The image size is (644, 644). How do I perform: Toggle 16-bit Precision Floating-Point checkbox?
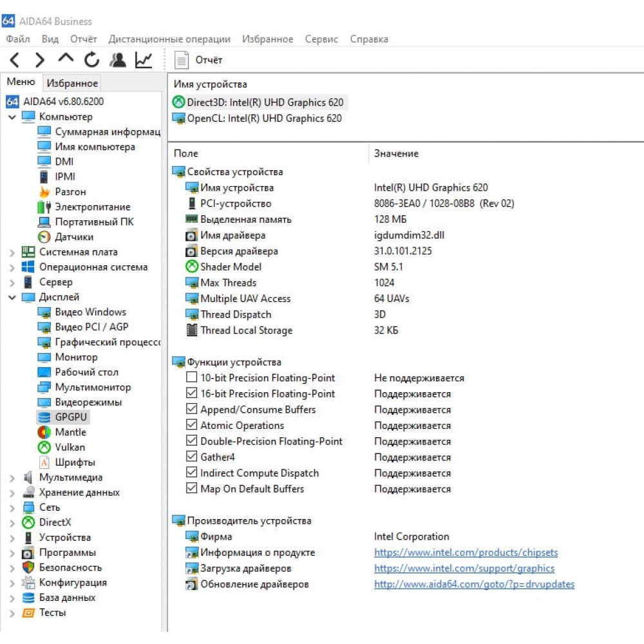point(191,393)
